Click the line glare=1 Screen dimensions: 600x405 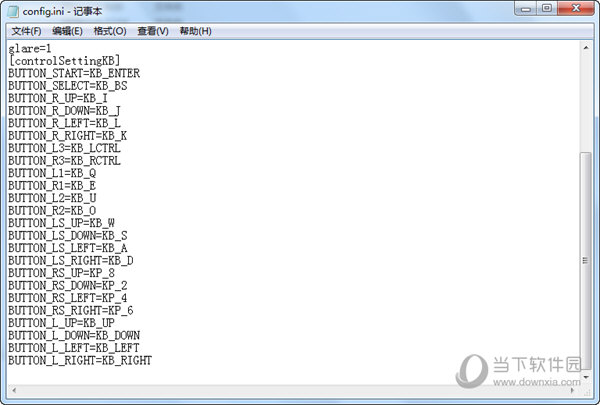click(x=30, y=49)
